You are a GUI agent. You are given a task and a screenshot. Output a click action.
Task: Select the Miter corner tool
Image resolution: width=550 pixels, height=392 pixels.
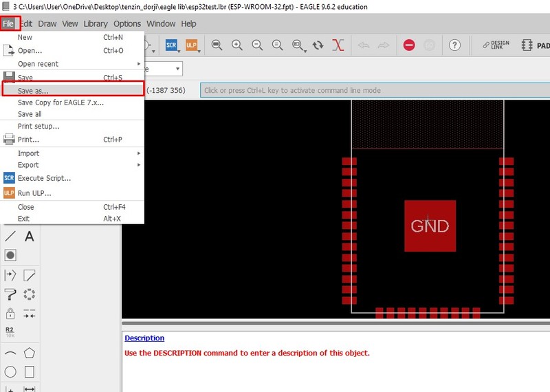[30, 275]
